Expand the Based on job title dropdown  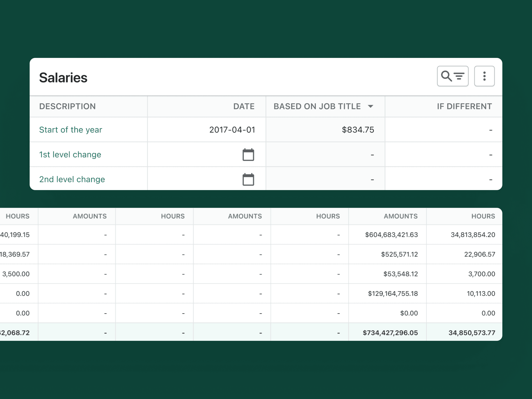point(371,106)
